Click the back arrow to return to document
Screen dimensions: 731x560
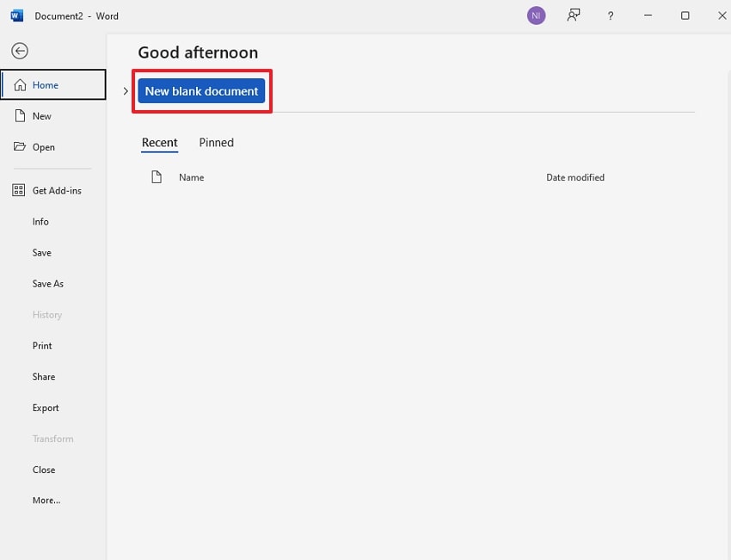click(20, 51)
